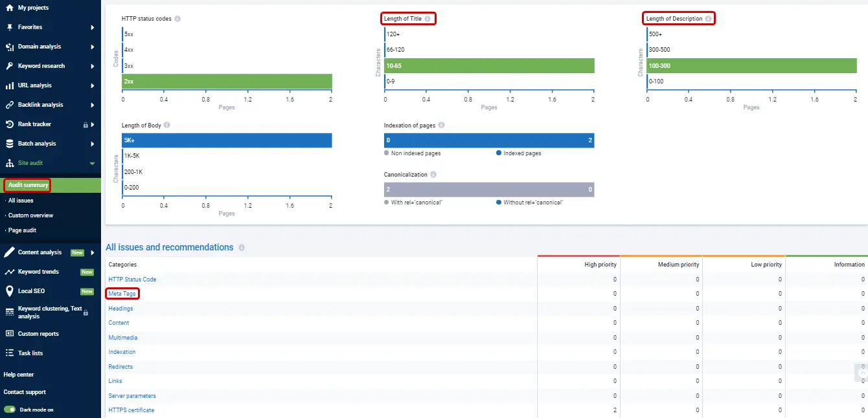Click the URL analysis bar icon

pos(9,85)
